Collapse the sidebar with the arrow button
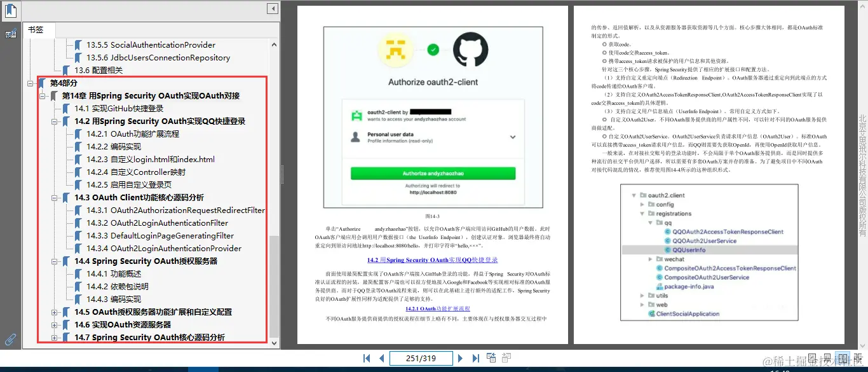Viewport: 868px width, 372px height. coord(272,8)
